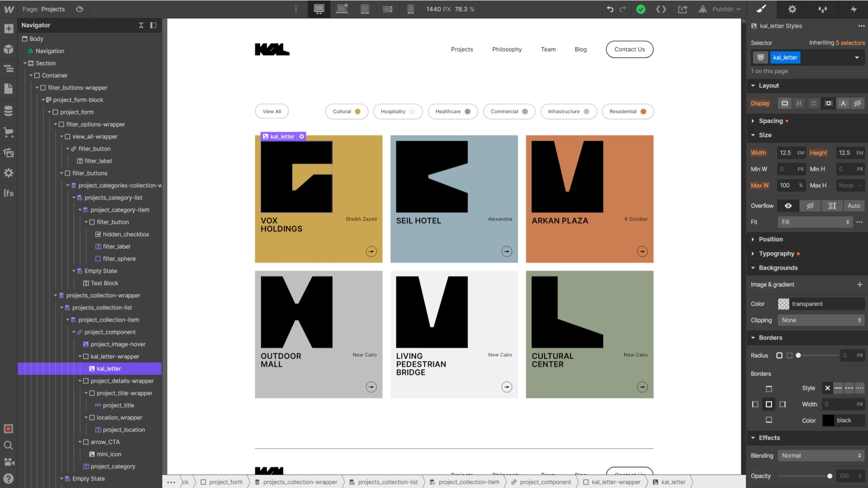Viewport: 868px width, 488px height.
Task: Open the selector dropdown arrow
Action: (x=857, y=58)
